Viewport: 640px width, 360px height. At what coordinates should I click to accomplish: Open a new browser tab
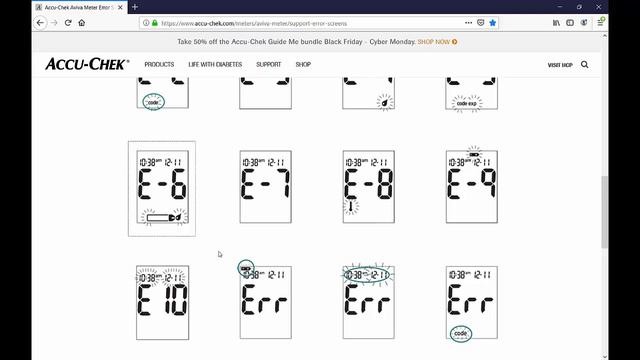pyautogui.click(x=135, y=7)
